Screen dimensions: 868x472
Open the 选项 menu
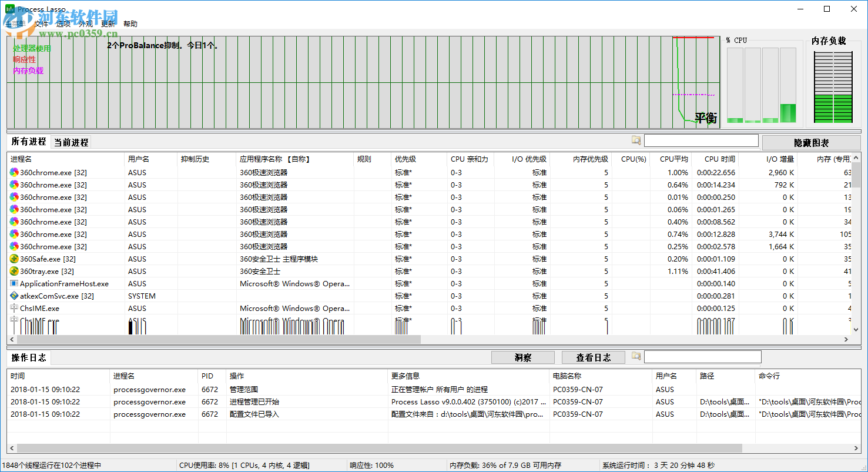(63, 24)
